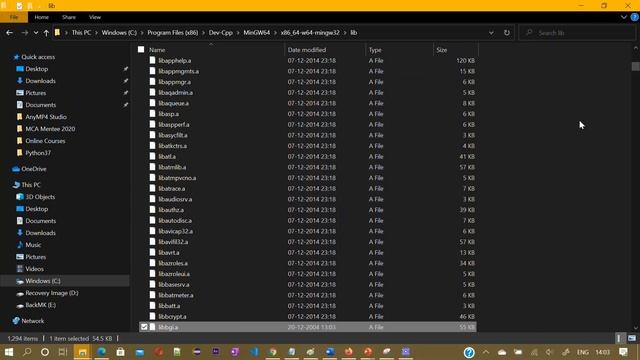This screenshot has width=640, height=360.
Task: Expand chevron after MinGW64 breadcrumb
Action: tap(276, 33)
